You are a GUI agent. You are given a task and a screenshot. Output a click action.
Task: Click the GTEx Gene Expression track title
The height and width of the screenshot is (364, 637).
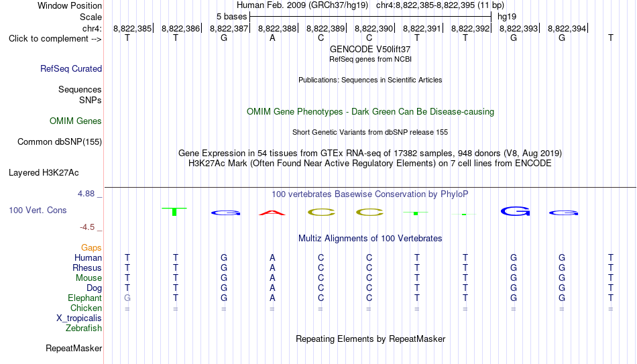[x=370, y=153]
